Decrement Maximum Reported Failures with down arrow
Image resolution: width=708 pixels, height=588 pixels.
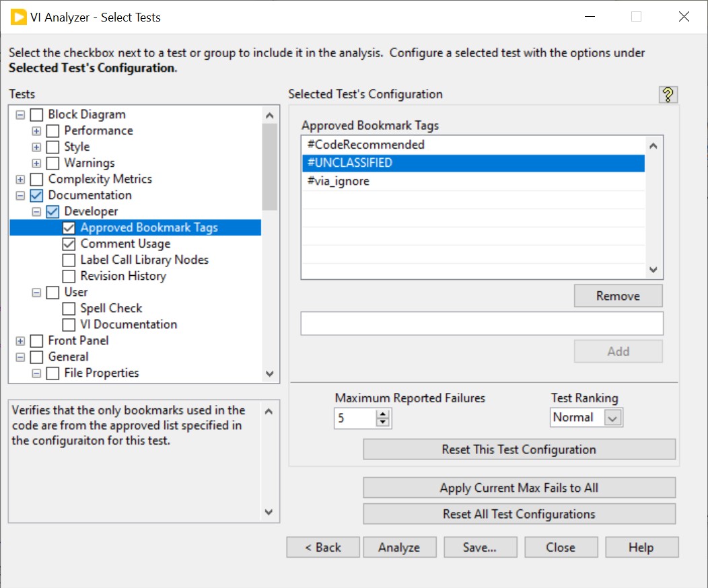pyautogui.click(x=383, y=422)
